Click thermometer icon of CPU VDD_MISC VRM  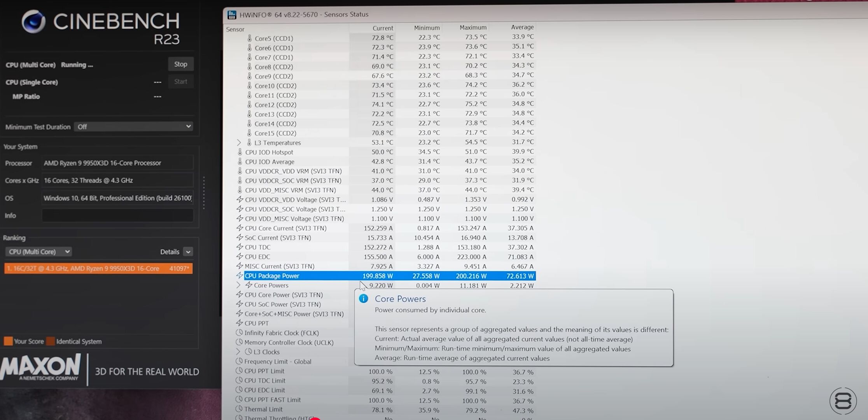click(240, 190)
